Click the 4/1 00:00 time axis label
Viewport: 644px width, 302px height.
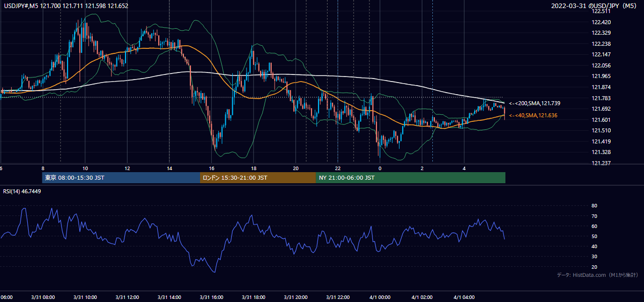(x=380, y=297)
